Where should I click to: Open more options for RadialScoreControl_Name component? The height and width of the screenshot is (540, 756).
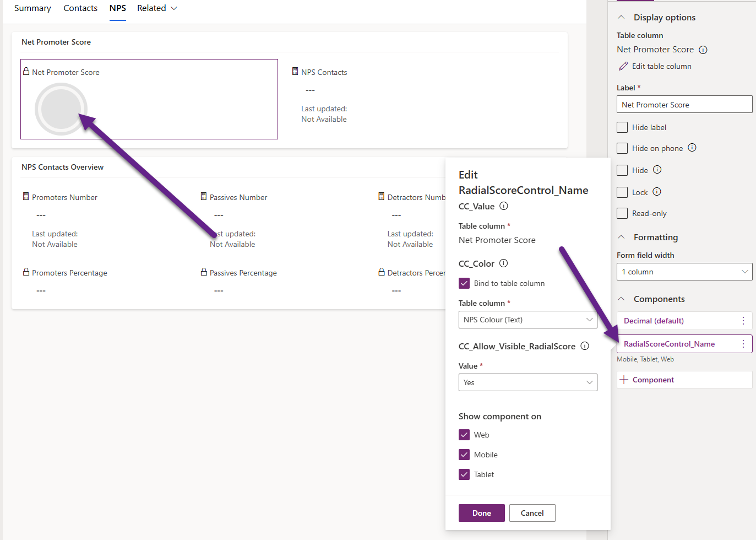743,344
